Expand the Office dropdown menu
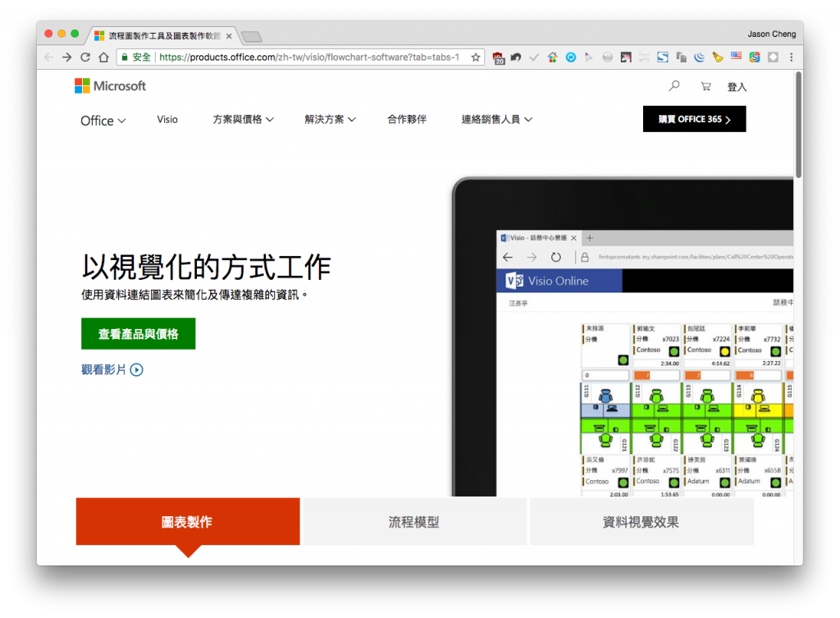Screen dimensions: 840x618 (103, 121)
